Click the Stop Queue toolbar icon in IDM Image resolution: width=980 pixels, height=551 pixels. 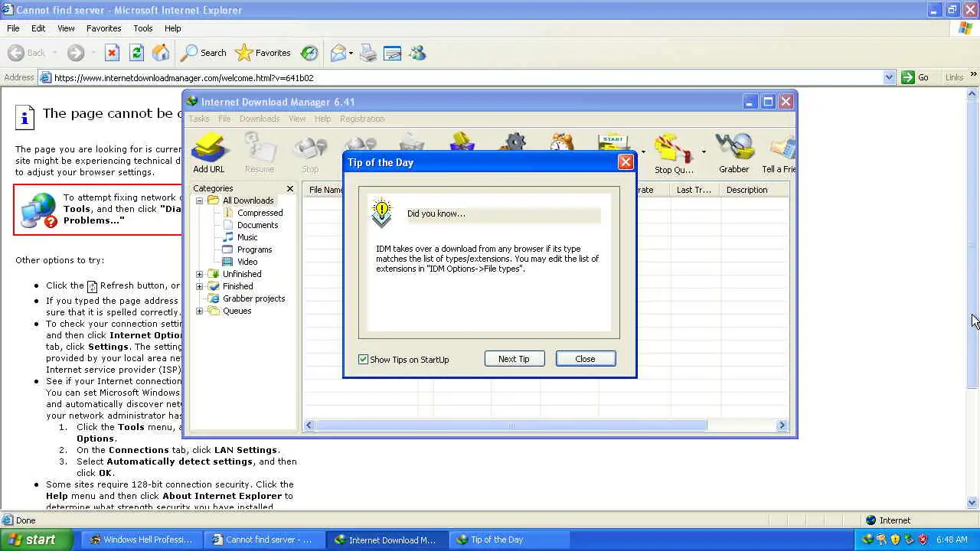(674, 153)
